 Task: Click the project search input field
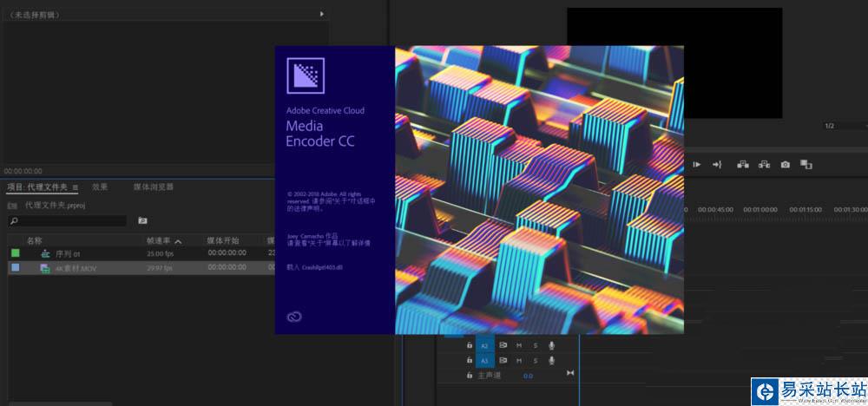[x=67, y=220]
